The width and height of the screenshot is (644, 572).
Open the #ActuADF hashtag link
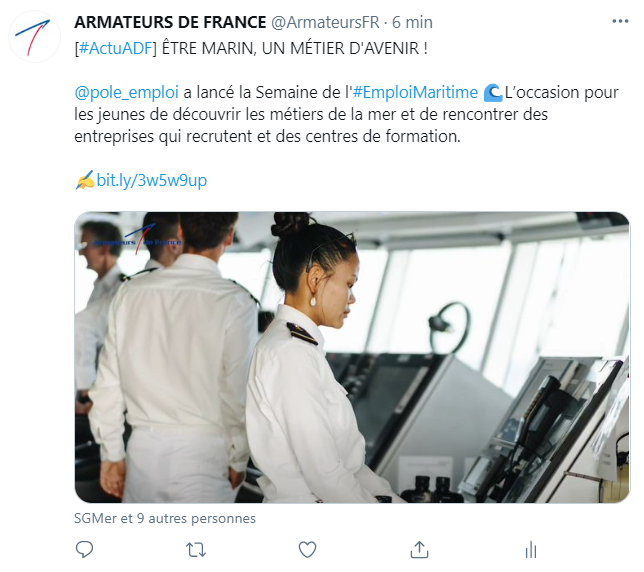(115, 48)
